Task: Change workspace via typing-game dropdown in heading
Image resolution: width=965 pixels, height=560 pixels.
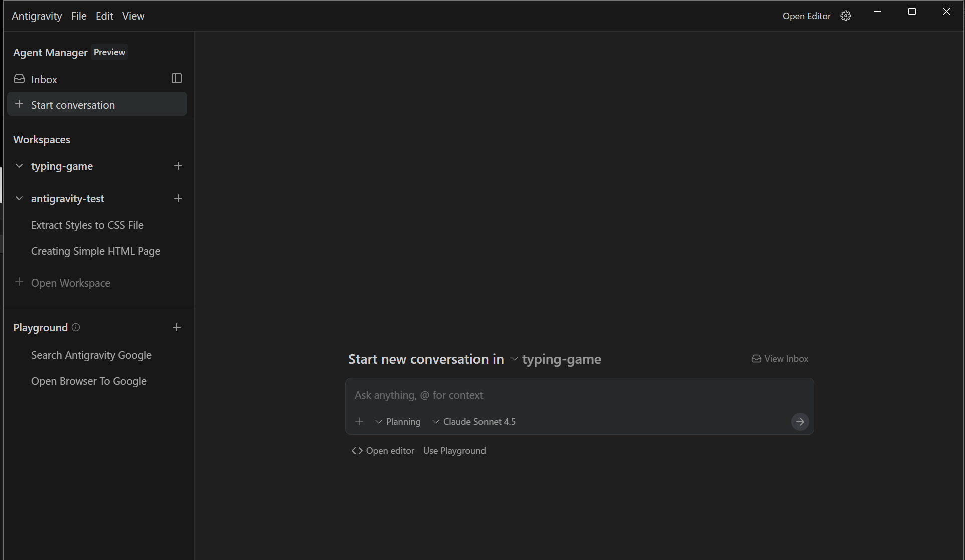Action: tap(556, 359)
